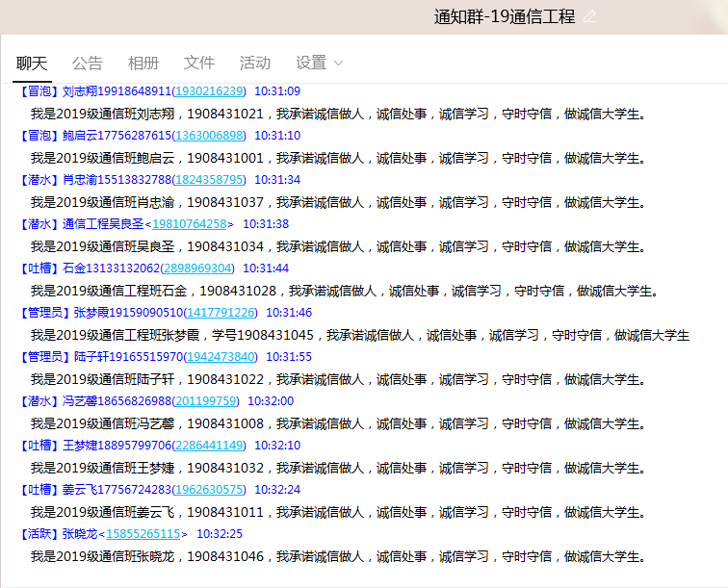
Task: Open the link 19810764258 of 吴良圣
Action: [x=190, y=224]
